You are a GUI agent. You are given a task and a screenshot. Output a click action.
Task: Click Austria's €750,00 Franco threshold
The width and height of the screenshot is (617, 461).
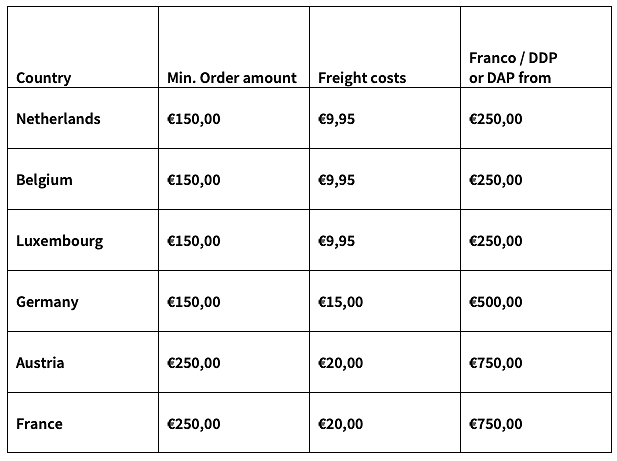(x=495, y=363)
